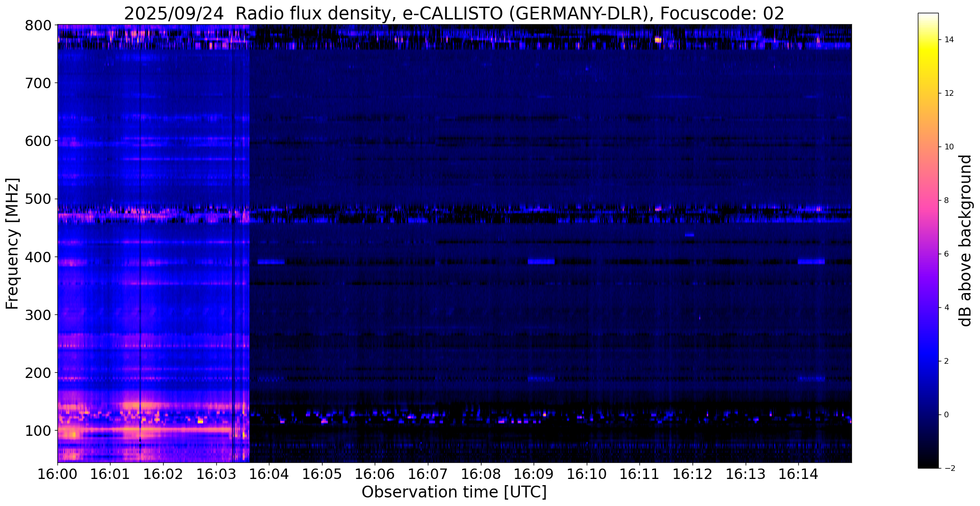Click the colorbar value 6
This screenshot has height=506, width=980.
[x=947, y=254]
